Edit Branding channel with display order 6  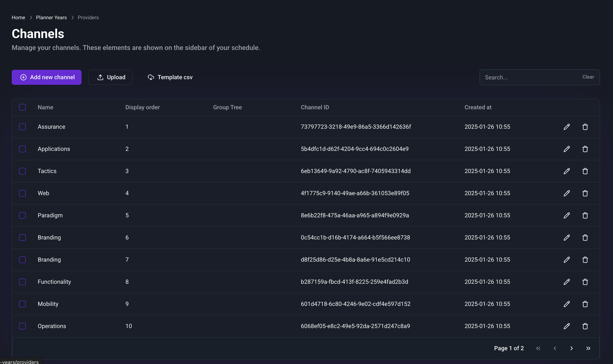[x=567, y=237]
